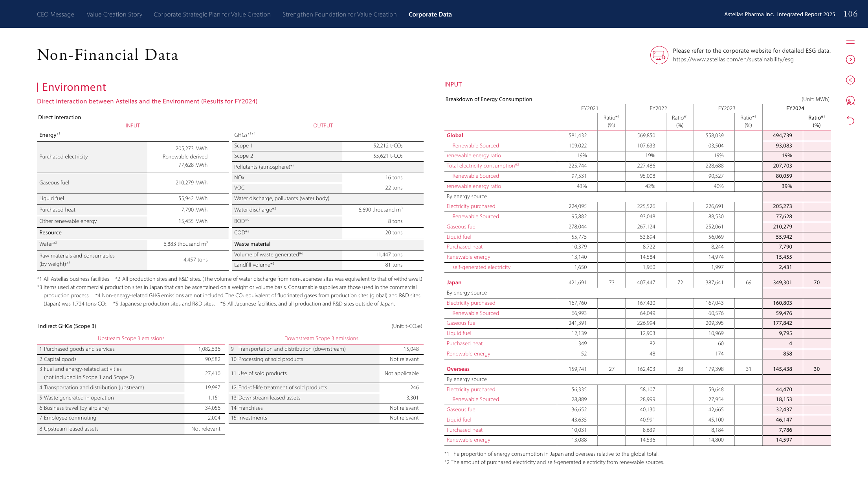
Task: Click End-of-life treatment of sold products row
Action: tap(326, 387)
